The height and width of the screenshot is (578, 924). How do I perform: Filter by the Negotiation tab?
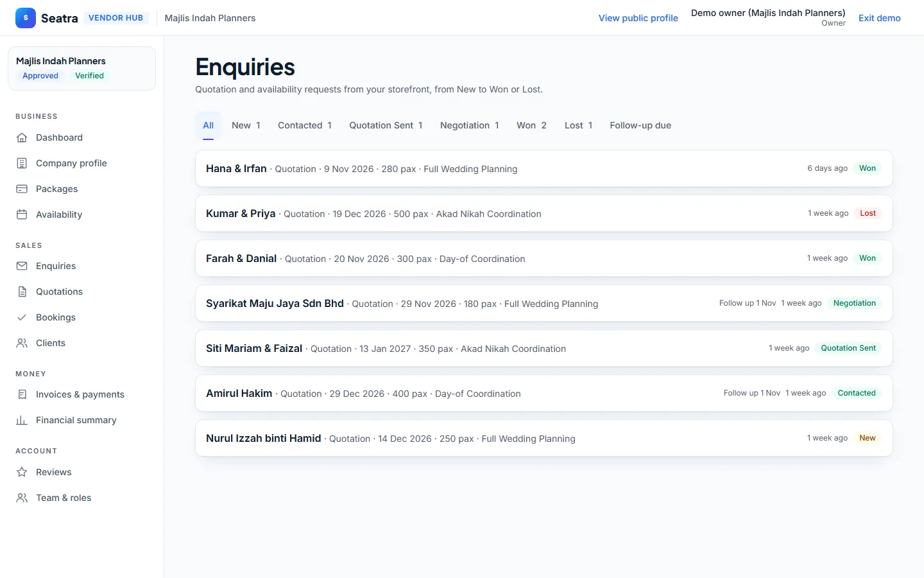(x=470, y=125)
